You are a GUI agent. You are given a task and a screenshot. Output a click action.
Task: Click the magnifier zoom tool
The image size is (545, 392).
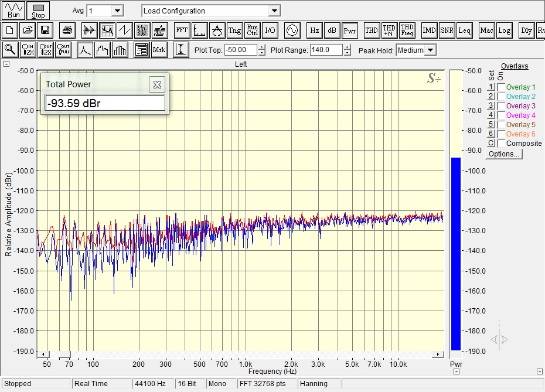(10, 50)
